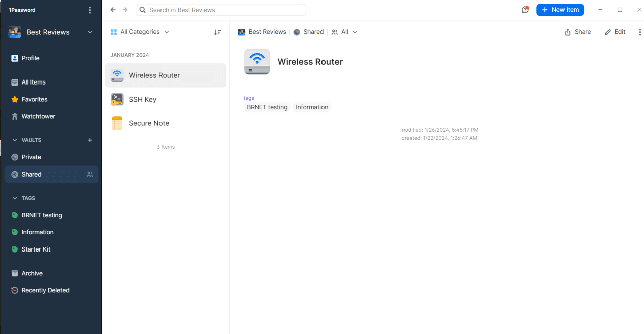Click the New Item button
This screenshot has width=644, height=334.
(559, 10)
